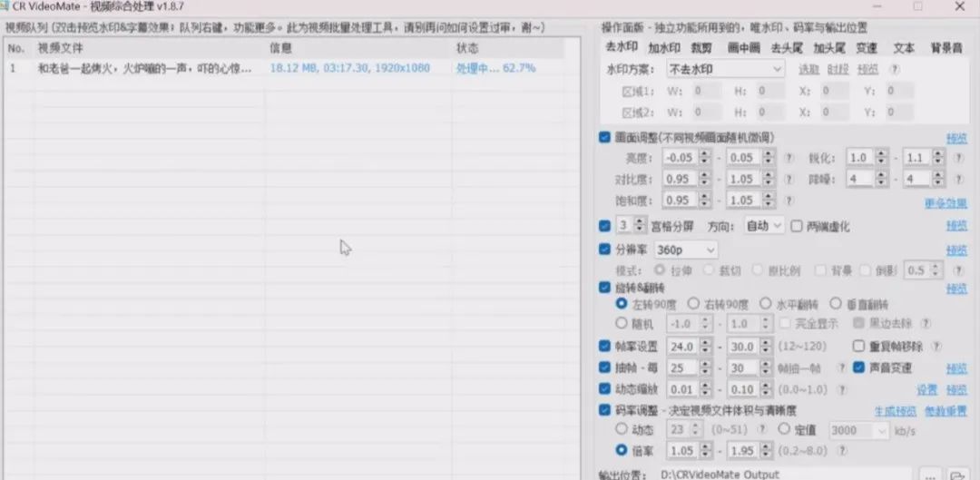980x480 pixels.
Task: Click help icon in saturation row
Action: [x=789, y=201]
